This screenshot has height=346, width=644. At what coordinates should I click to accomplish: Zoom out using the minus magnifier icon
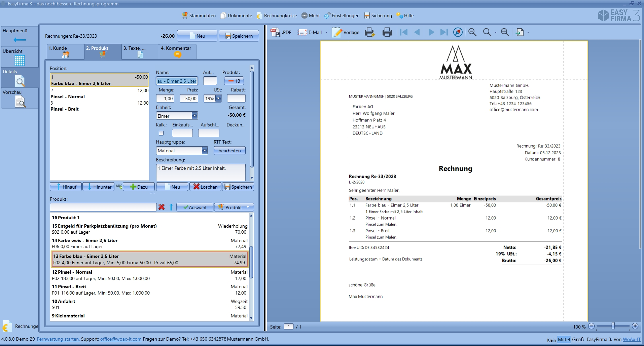472,32
